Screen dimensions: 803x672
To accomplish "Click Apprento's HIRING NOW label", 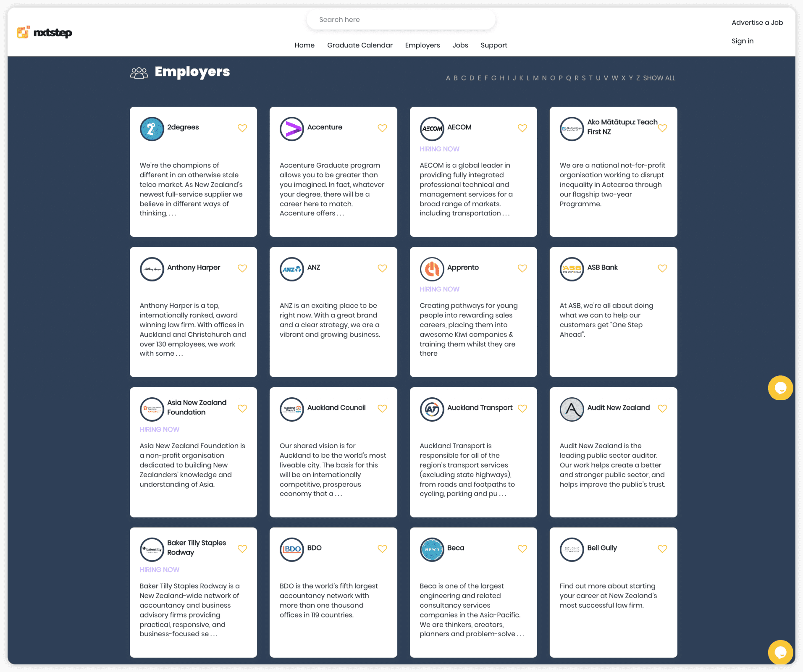I will point(439,289).
